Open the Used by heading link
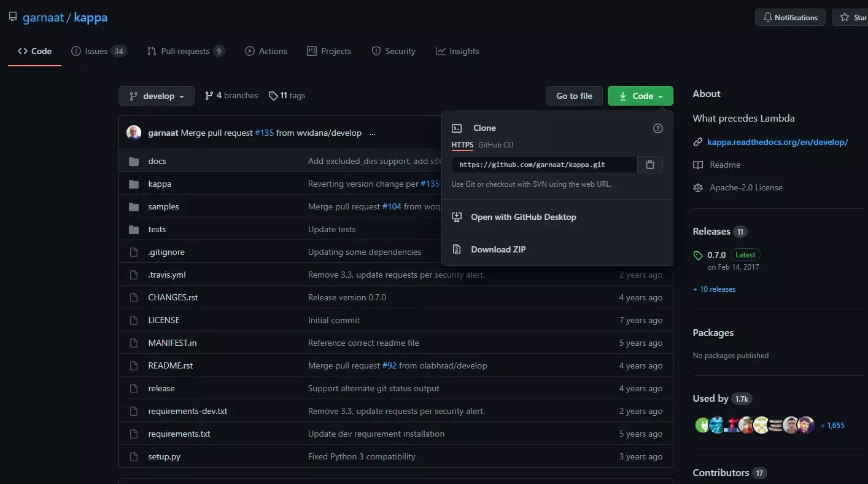This screenshot has width=868, height=484. click(x=723, y=399)
